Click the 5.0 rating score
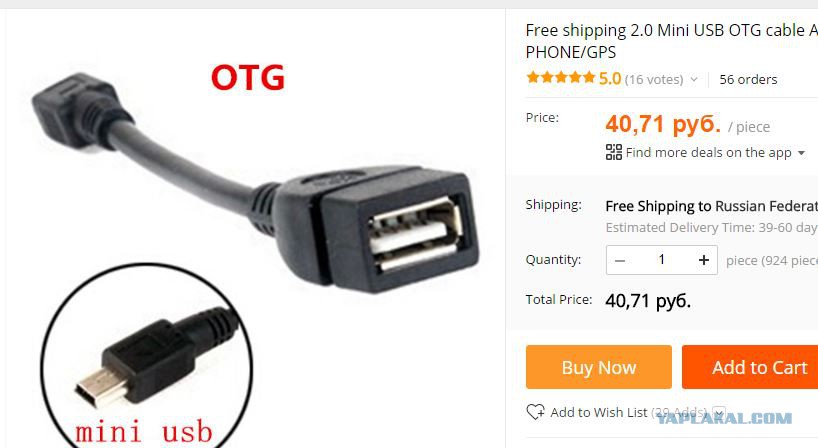818x448 pixels. coord(610,78)
